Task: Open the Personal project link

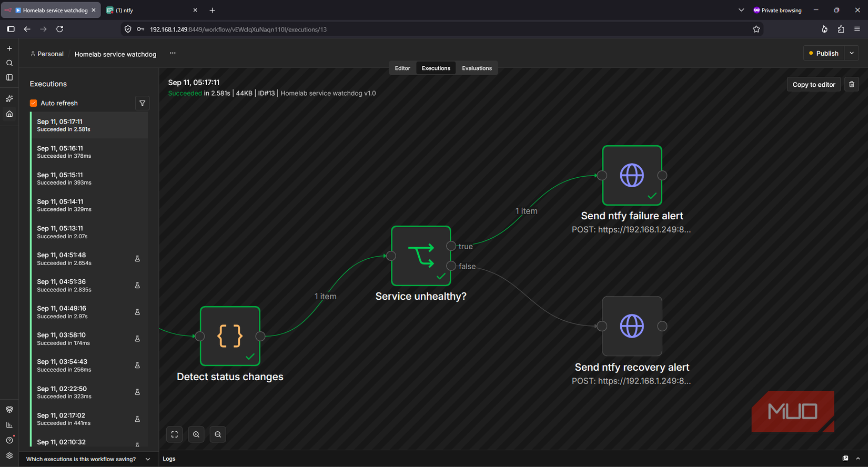Action: tap(47, 54)
